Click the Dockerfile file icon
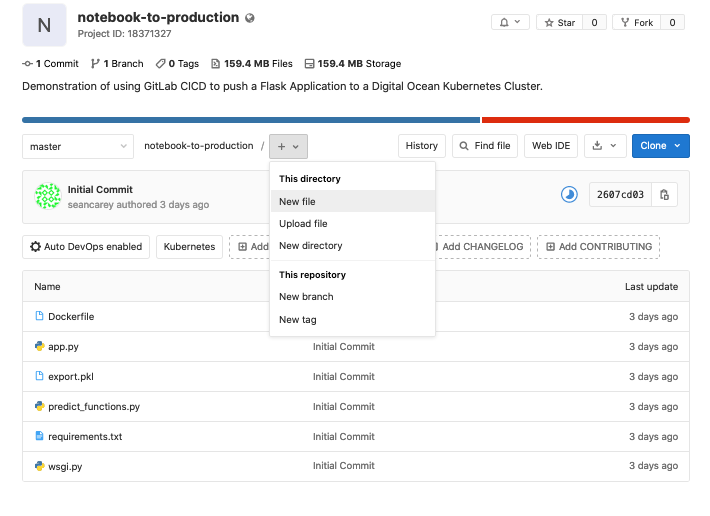710x516 pixels. click(39, 317)
